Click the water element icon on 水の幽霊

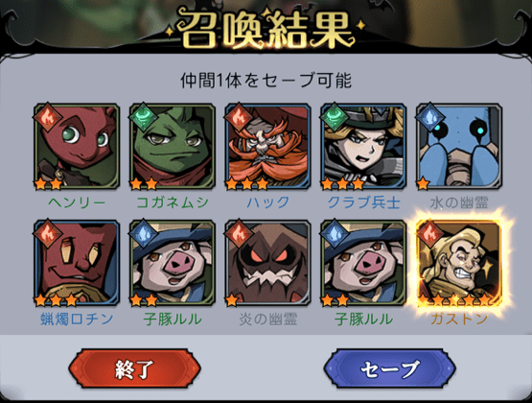pos(430,117)
